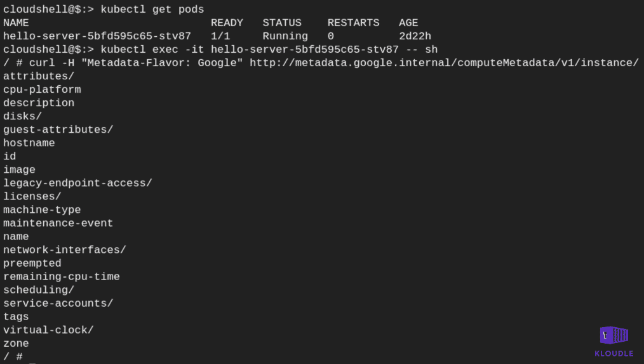Click the STATUS column header
The image size is (644, 364).
282,23
